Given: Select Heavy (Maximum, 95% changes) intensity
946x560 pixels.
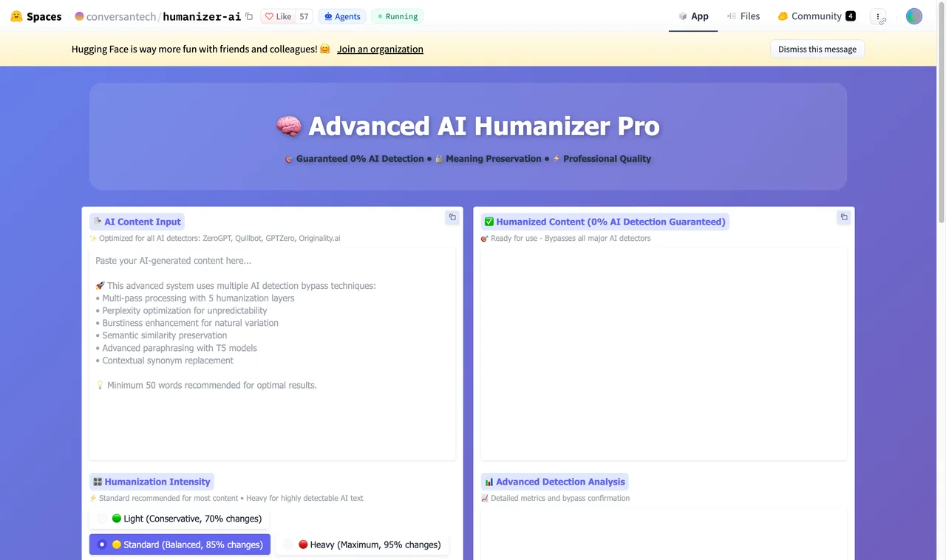Looking at the screenshot, I should pyautogui.click(x=362, y=544).
